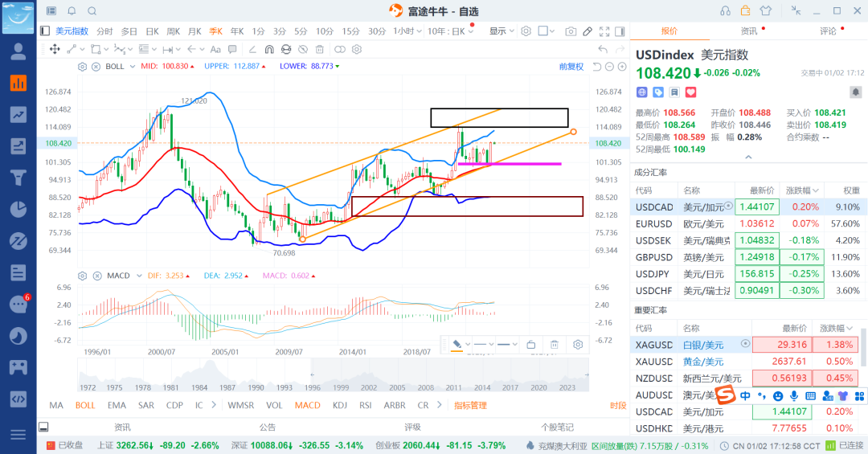Toggle the heart favorite under USDindex
868x454 pixels.
tap(691, 92)
